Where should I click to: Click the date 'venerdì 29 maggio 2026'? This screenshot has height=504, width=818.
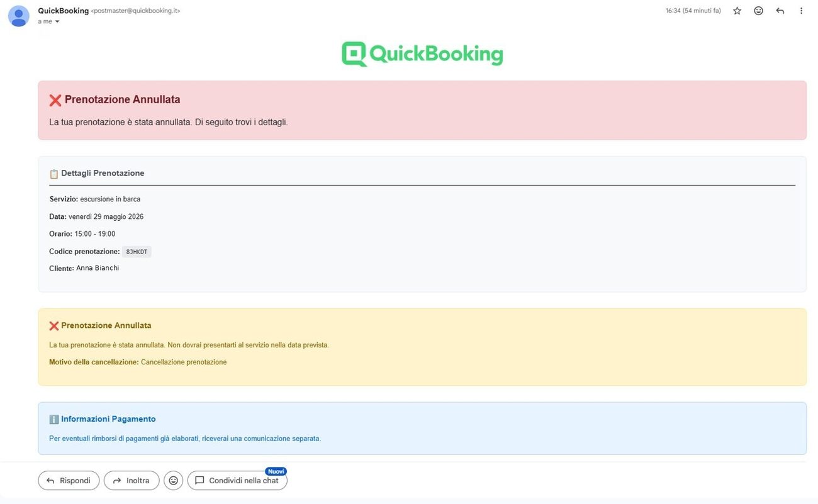pos(106,216)
